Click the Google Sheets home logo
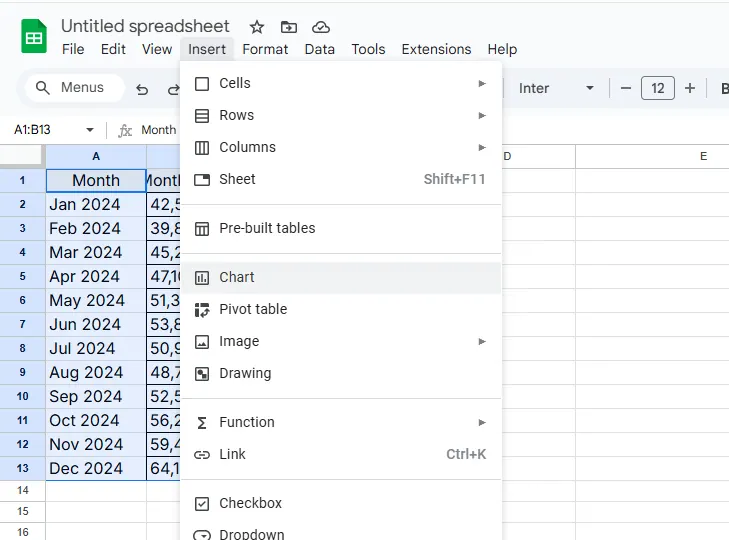This screenshot has height=540, width=729. (x=34, y=37)
